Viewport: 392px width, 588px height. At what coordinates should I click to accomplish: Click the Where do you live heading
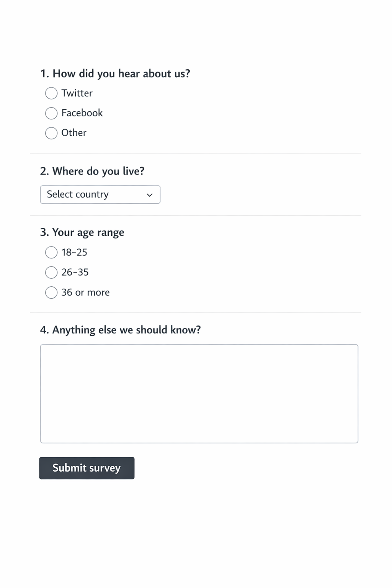point(93,171)
